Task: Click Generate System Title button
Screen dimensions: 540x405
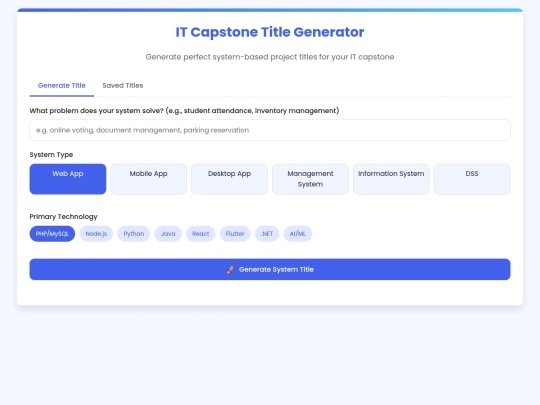Action: 270,269
